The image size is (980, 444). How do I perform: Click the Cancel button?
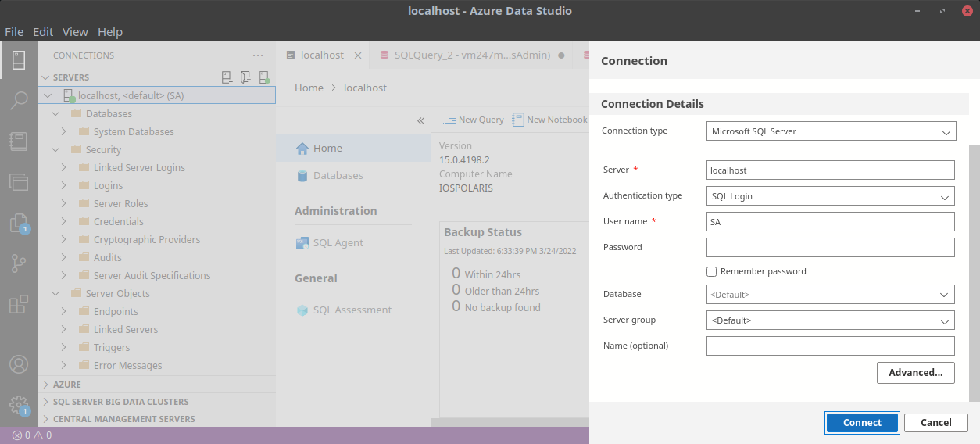point(936,423)
